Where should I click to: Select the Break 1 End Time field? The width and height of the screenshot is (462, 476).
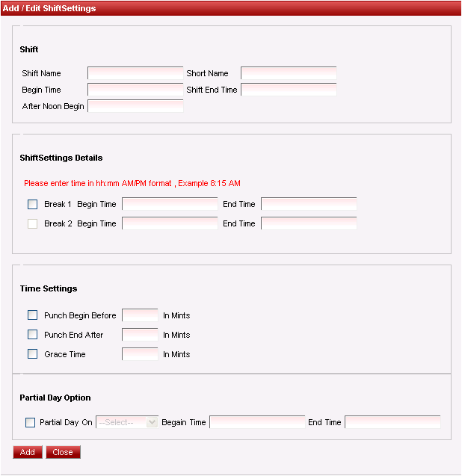pos(309,204)
